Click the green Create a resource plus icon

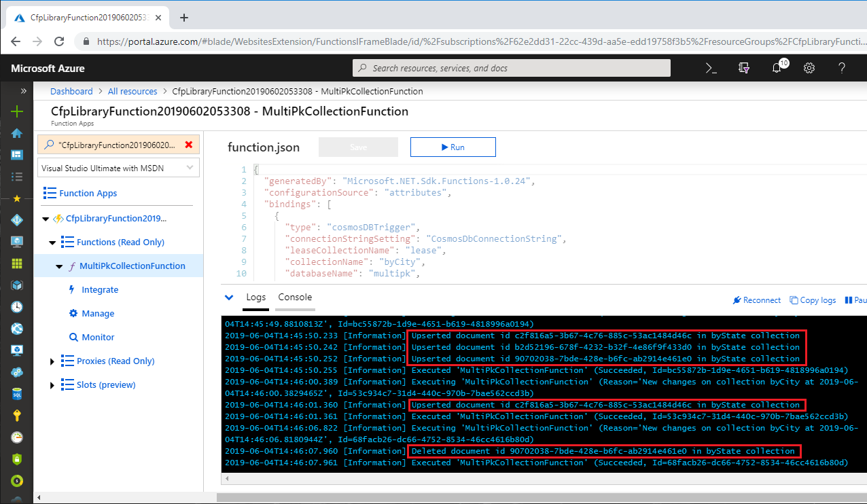(x=17, y=111)
